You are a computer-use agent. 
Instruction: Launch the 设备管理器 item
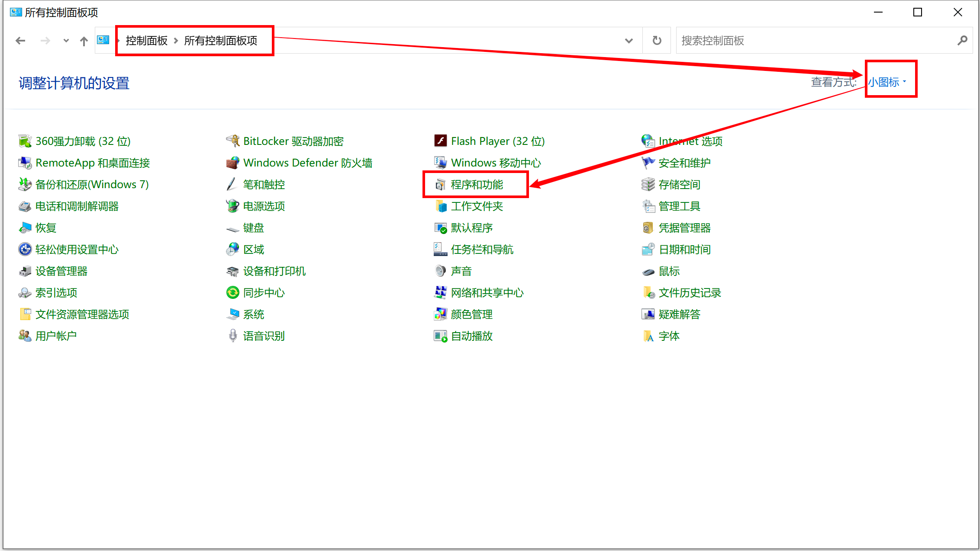click(x=61, y=271)
